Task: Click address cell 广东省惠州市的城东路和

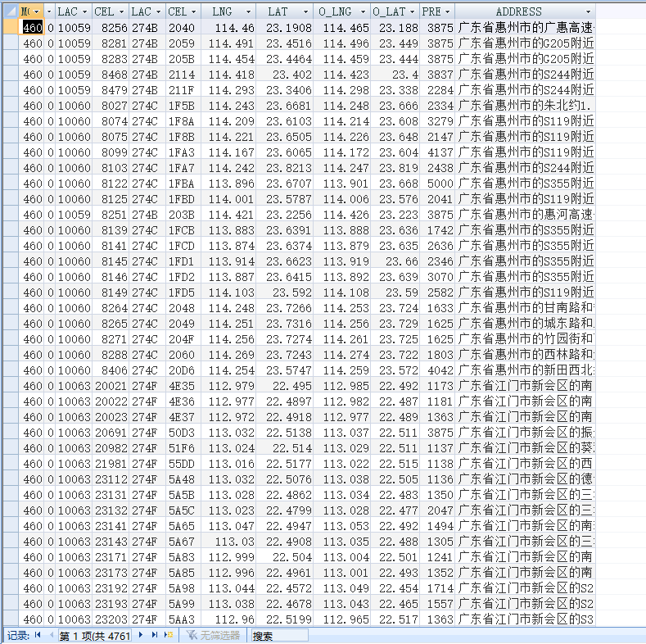Action: (526, 324)
